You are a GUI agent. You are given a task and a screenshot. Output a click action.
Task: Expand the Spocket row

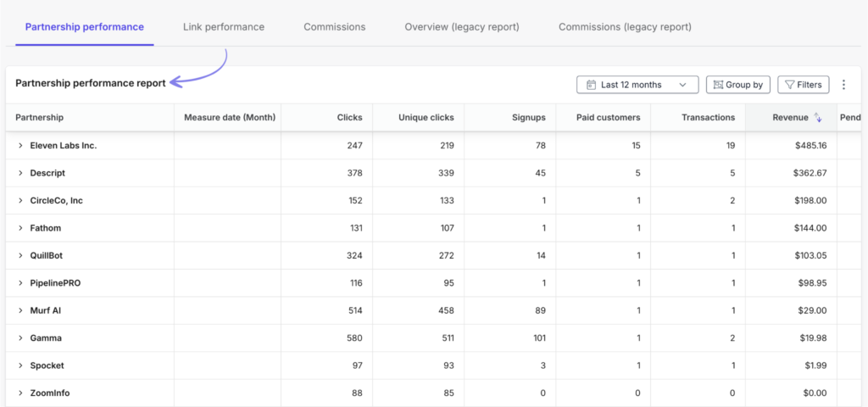[x=20, y=365]
